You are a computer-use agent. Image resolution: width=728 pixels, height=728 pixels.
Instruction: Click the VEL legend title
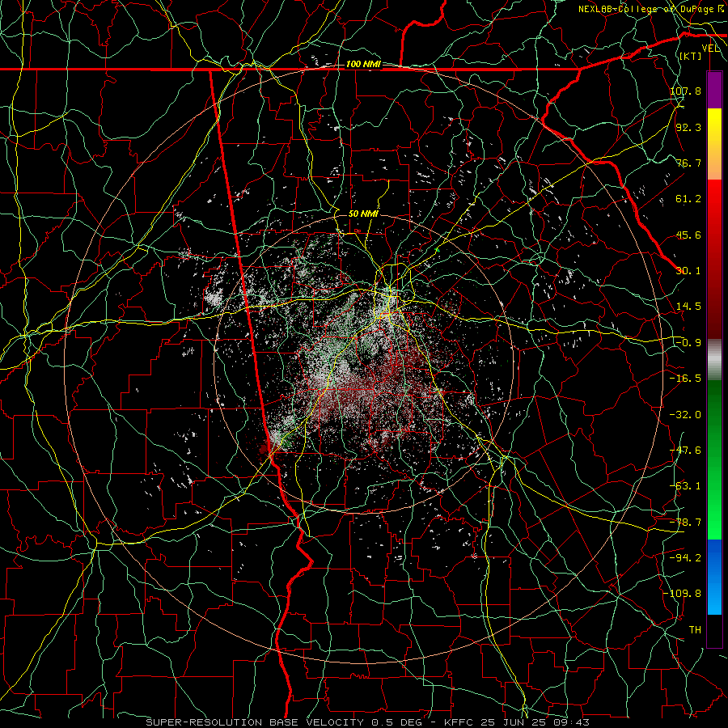tap(710, 49)
